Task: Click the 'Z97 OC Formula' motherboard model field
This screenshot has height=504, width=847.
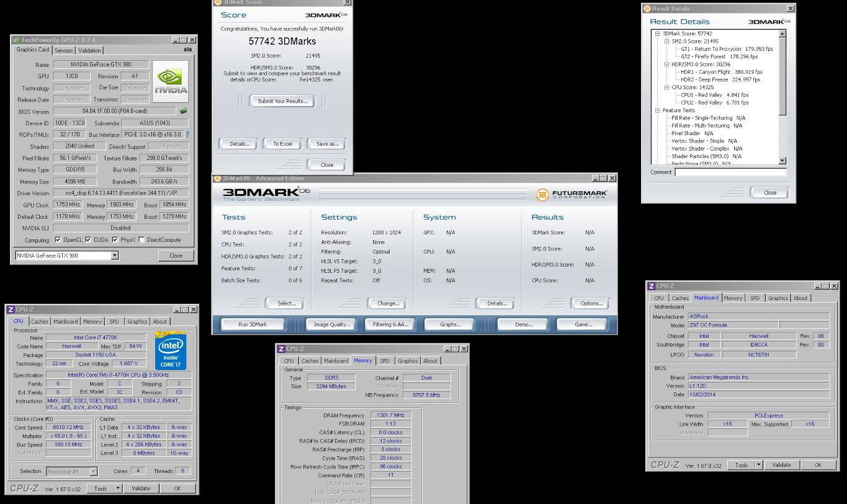Action: pos(732,325)
